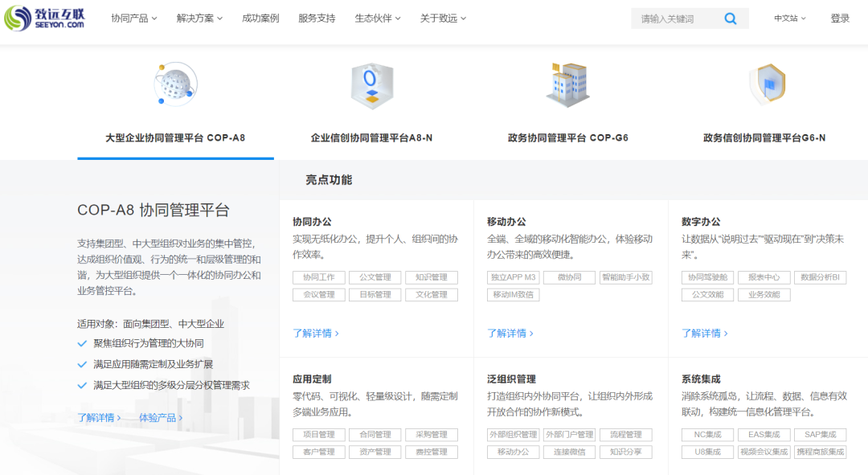
Task: Click the Seeyon logo
Action: [44, 18]
